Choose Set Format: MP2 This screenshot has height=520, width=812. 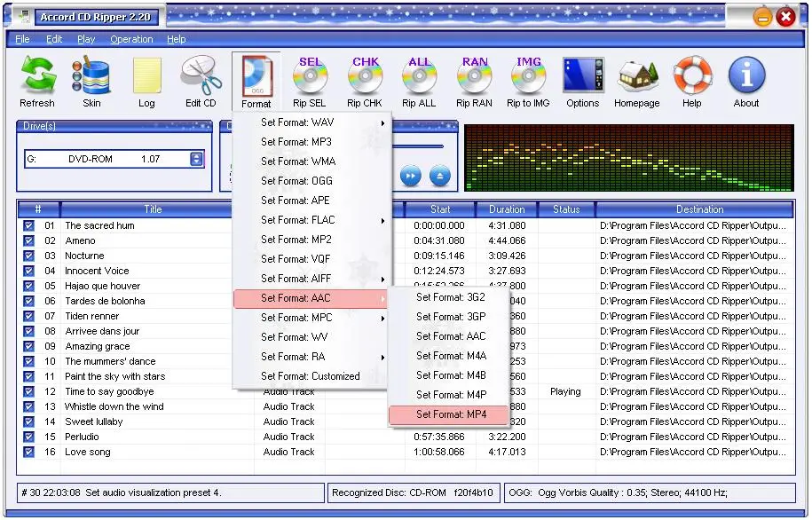pyautogui.click(x=312, y=240)
